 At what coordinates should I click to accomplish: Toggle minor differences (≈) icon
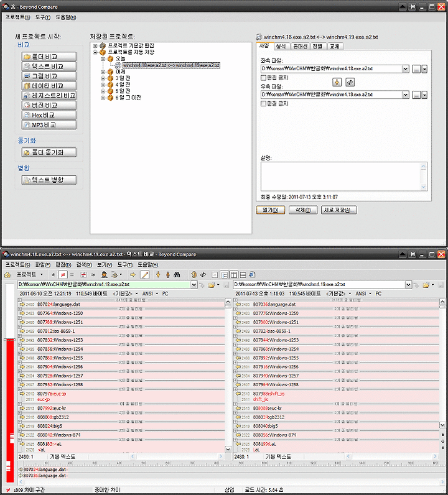coord(93,275)
